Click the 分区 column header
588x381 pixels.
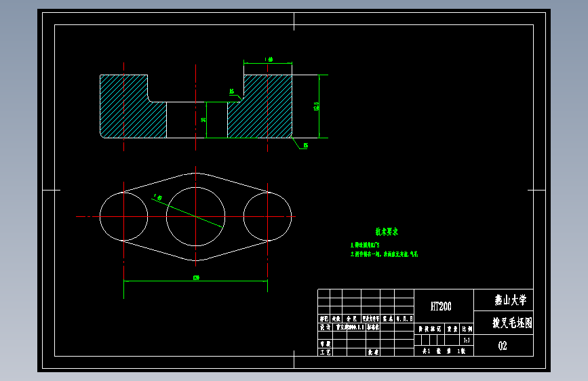point(351,319)
